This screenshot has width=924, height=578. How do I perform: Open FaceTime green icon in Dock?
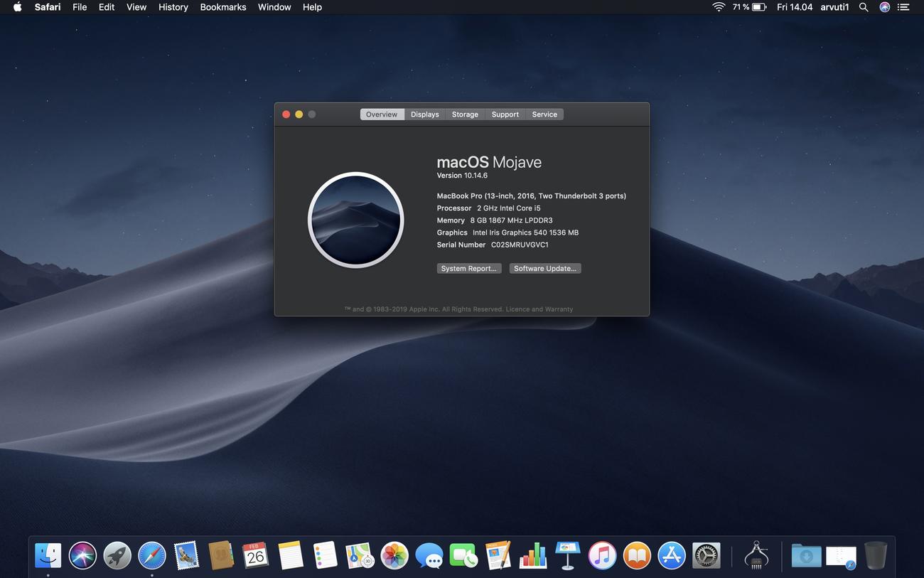(x=463, y=555)
